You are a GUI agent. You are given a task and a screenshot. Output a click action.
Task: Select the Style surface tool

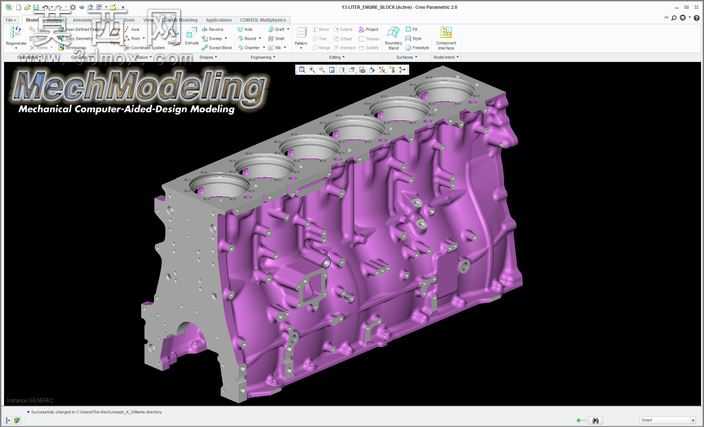pyautogui.click(x=414, y=38)
